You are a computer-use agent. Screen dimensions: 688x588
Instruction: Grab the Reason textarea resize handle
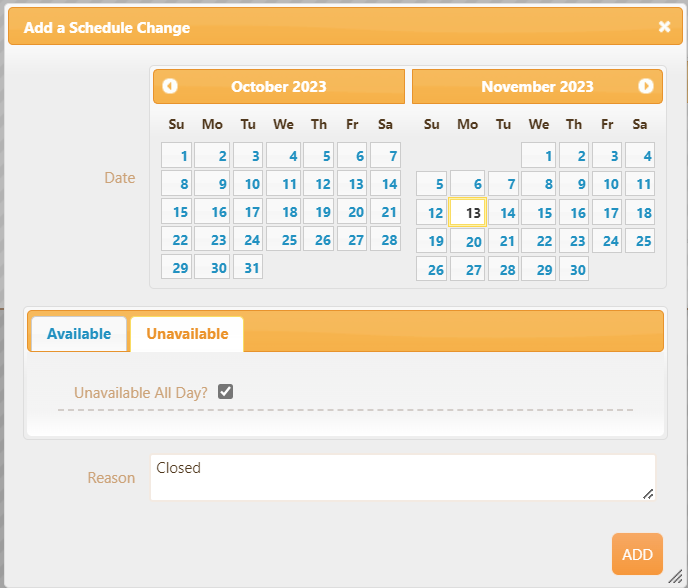[x=648, y=493]
